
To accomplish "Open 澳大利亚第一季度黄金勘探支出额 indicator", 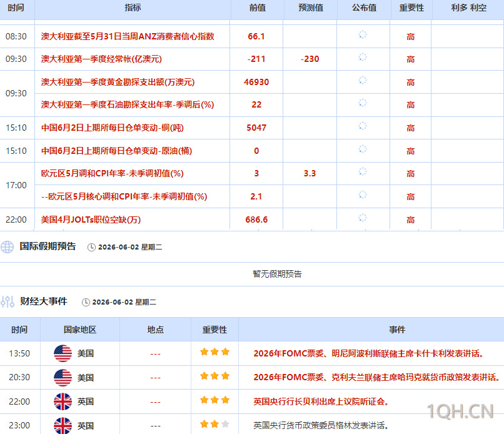I will tap(118, 82).
